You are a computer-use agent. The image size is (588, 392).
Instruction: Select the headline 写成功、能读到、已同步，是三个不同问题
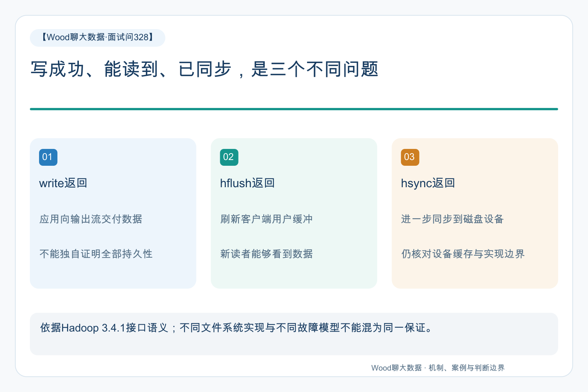click(x=204, y=69)
